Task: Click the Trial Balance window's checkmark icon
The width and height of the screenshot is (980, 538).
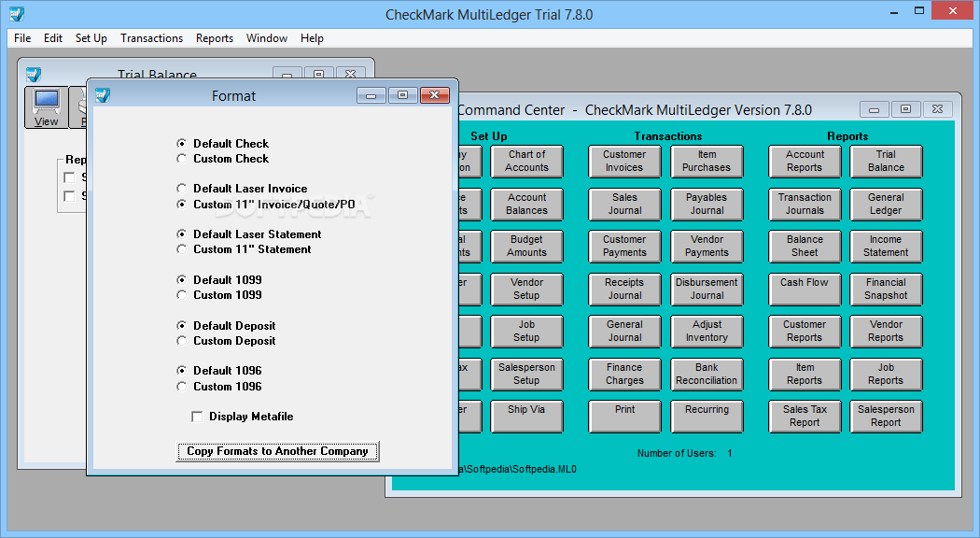Action: (x=33, y=75)
